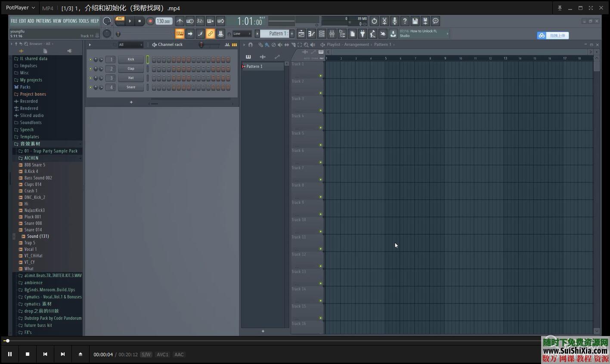This screenshot has height=364, width=610.
Task: Open the Mixer view icon
Action: tap(332, 34)
